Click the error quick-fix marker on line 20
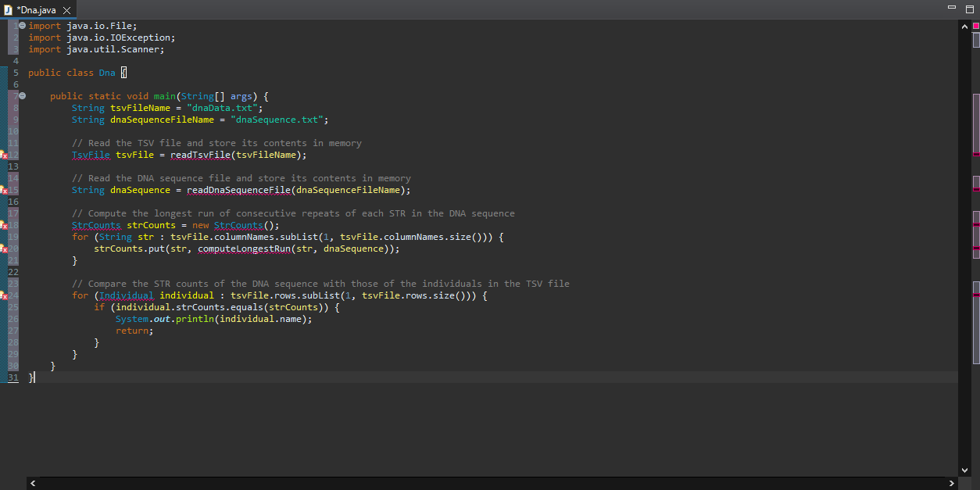This screenshot has height=490, width=980. [3, 249]
